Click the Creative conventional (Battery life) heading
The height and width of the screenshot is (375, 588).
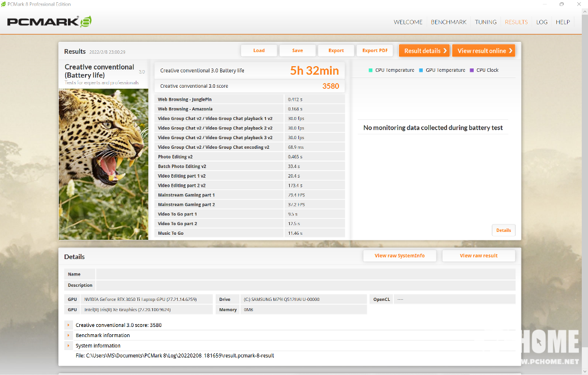point(100,71)
